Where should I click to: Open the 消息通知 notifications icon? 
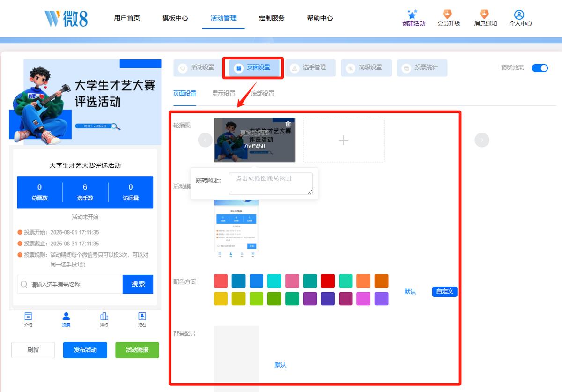coord(485,18)
